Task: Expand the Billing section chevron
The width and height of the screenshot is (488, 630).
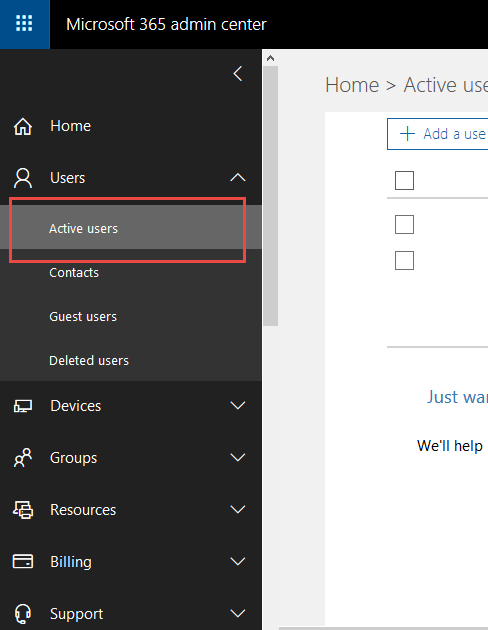Action: (238, 561)
